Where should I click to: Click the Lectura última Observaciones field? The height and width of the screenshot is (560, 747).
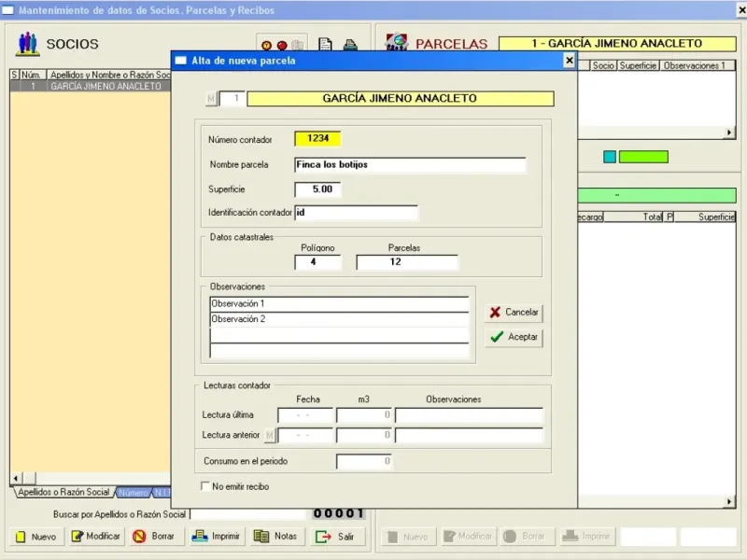(469, 415)
